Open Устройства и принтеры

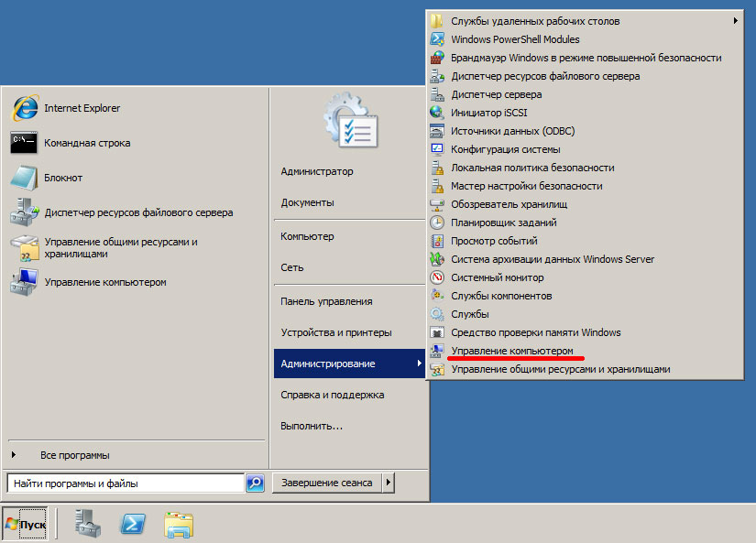336,332
